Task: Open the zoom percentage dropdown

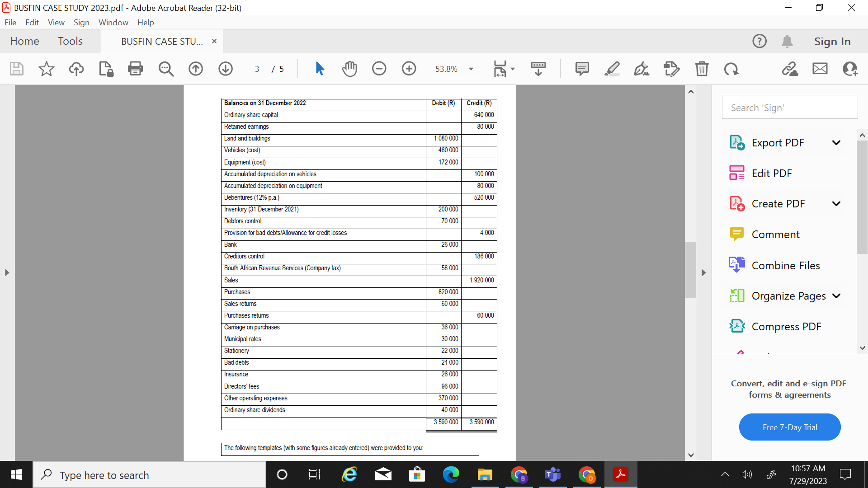Action: click(471, 69)
